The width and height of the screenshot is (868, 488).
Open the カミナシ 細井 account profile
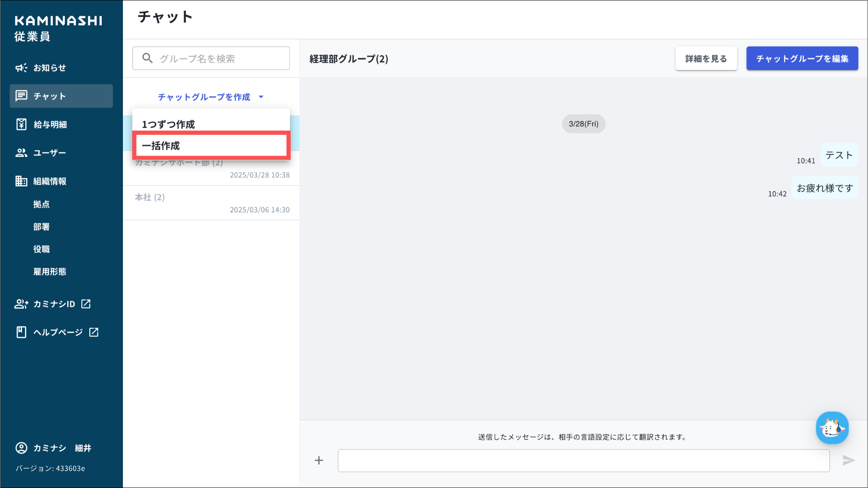point(53,448)
